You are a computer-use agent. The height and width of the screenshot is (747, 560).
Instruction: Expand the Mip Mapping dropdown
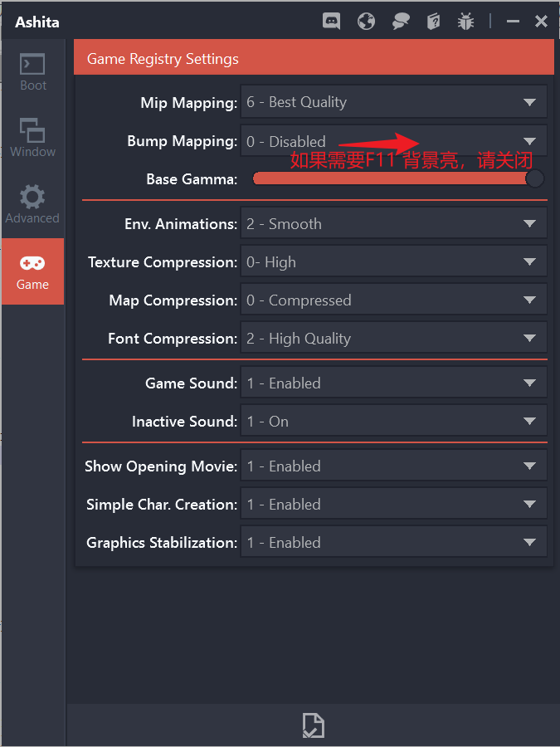(393, 102)
